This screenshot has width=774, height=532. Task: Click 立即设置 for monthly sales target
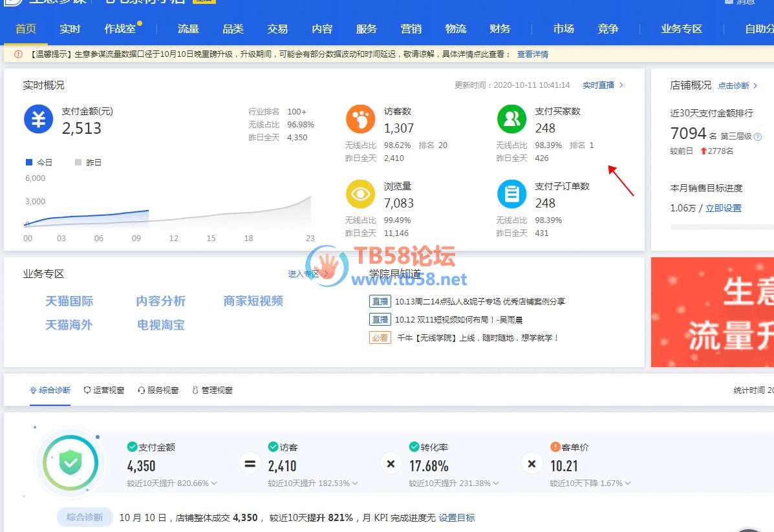coord(723,207)
